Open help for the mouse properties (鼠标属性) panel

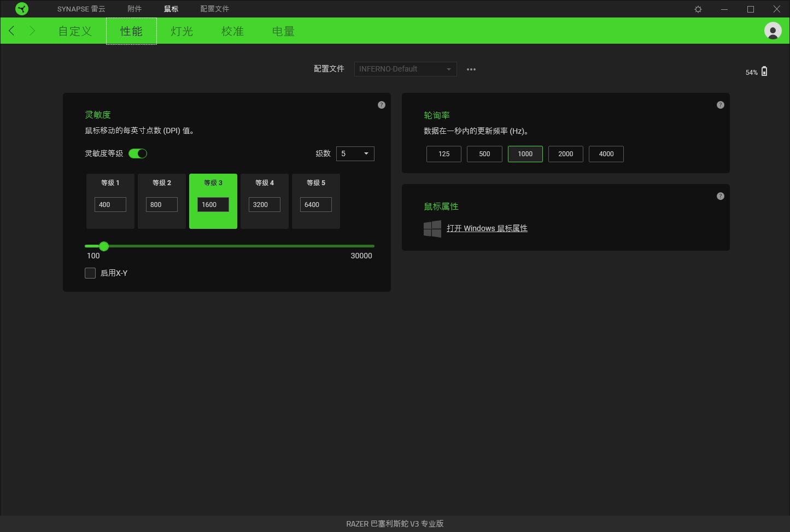click(x=721, y=196)
